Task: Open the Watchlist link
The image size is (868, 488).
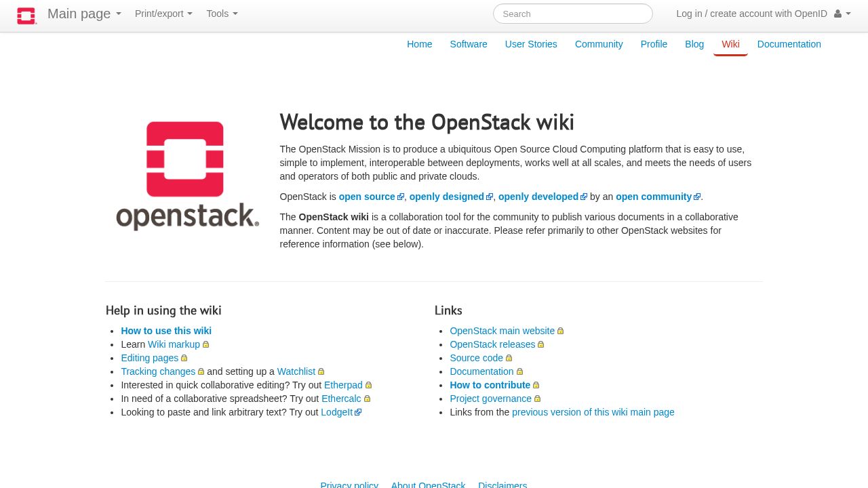Action: (300, 371)
